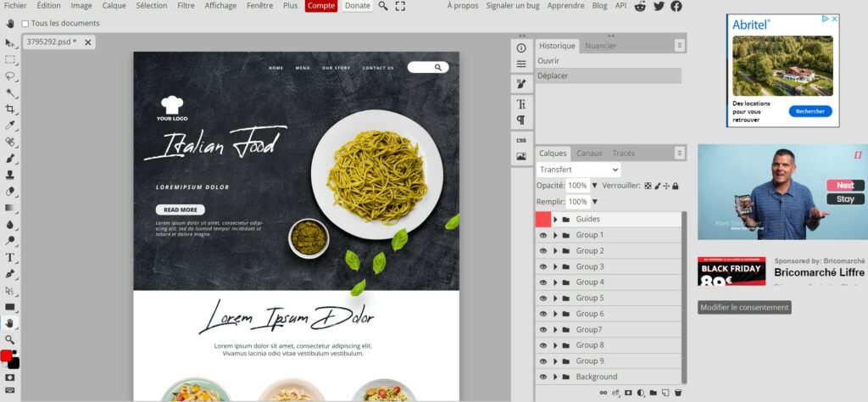The height and width of the screenshot is (402, 868).
Task: Open the Calque menu
Action: [114, 6]
